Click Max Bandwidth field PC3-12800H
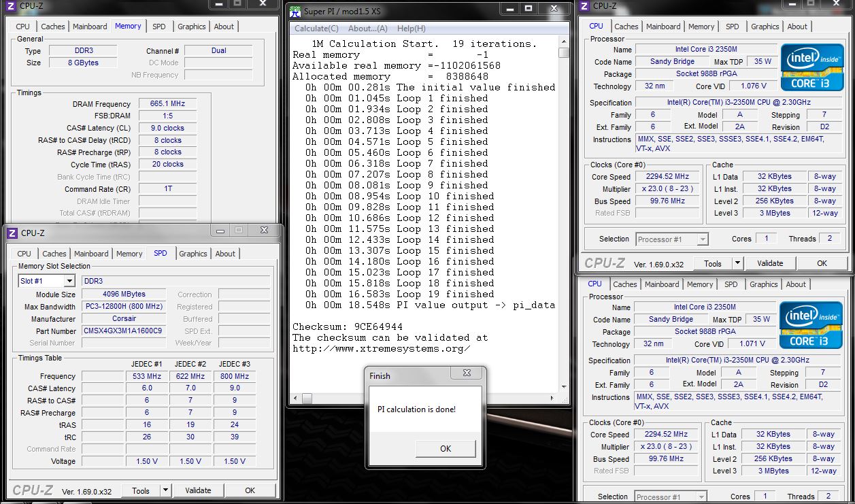 (123, 307)
